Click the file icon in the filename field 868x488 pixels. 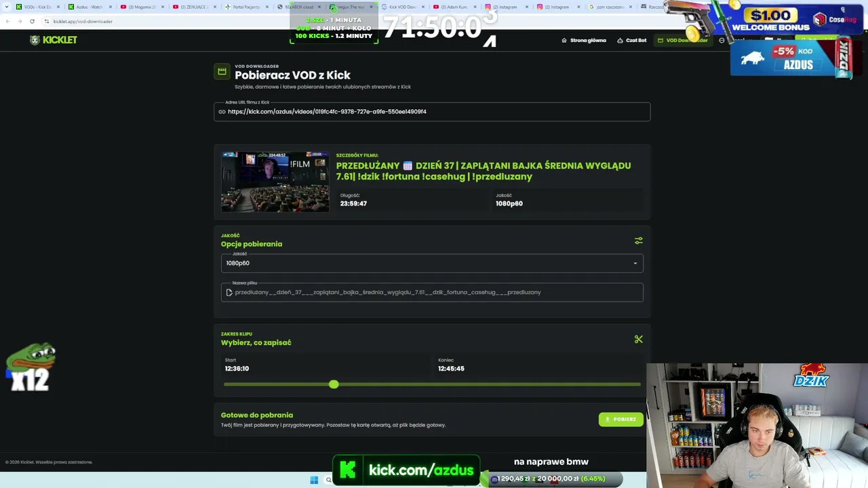pos(229,292)
